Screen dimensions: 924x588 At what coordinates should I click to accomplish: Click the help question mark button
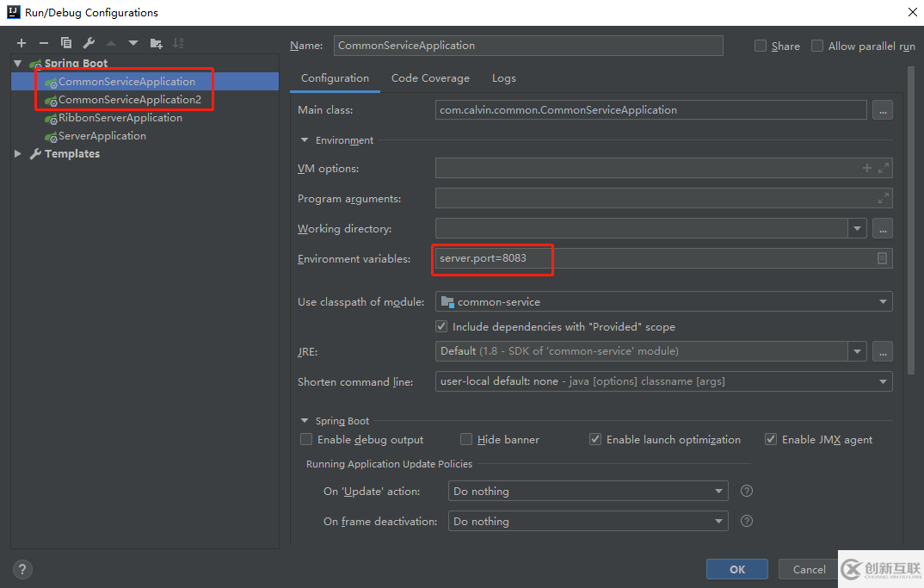(x=23, y=569)
